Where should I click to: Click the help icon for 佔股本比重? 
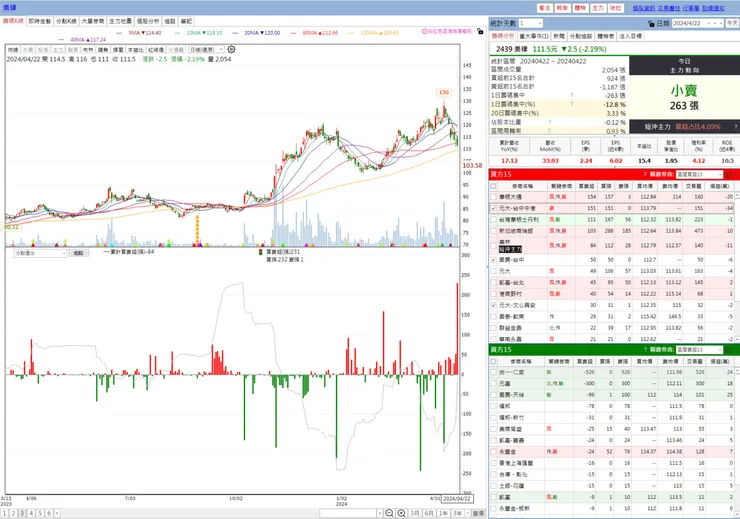click(549, 122)
